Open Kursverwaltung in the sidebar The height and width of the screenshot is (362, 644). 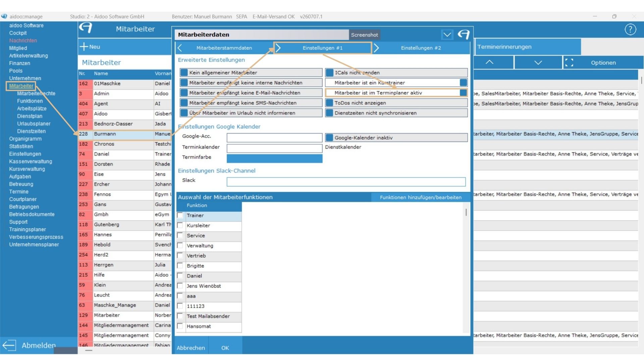(x=27, y=169)
